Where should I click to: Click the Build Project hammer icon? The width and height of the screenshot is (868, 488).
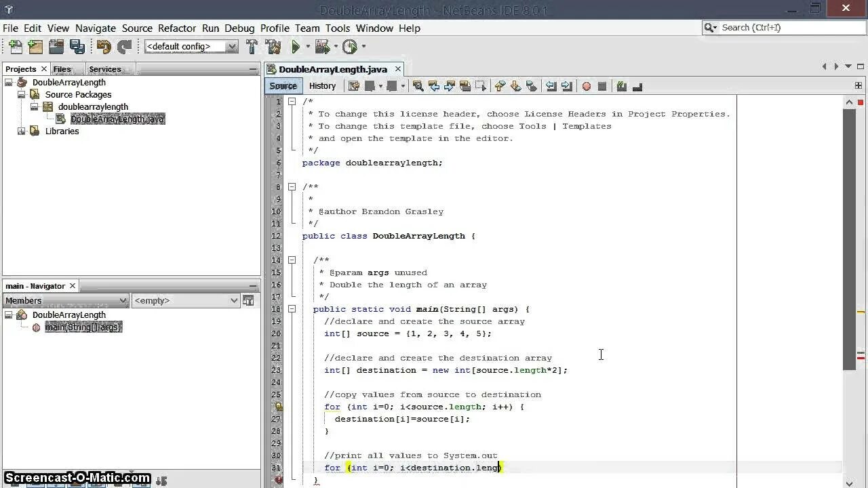click(252, 47)
